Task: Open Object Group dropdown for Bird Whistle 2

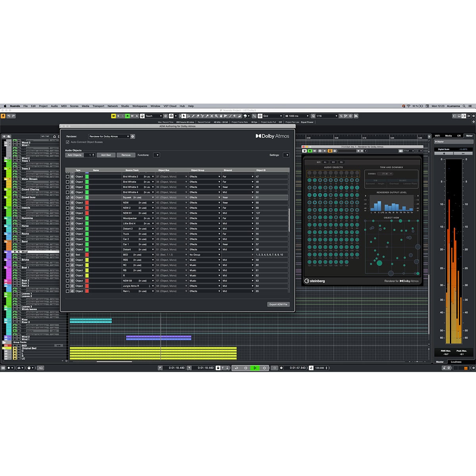Action: tap(205, 177)
